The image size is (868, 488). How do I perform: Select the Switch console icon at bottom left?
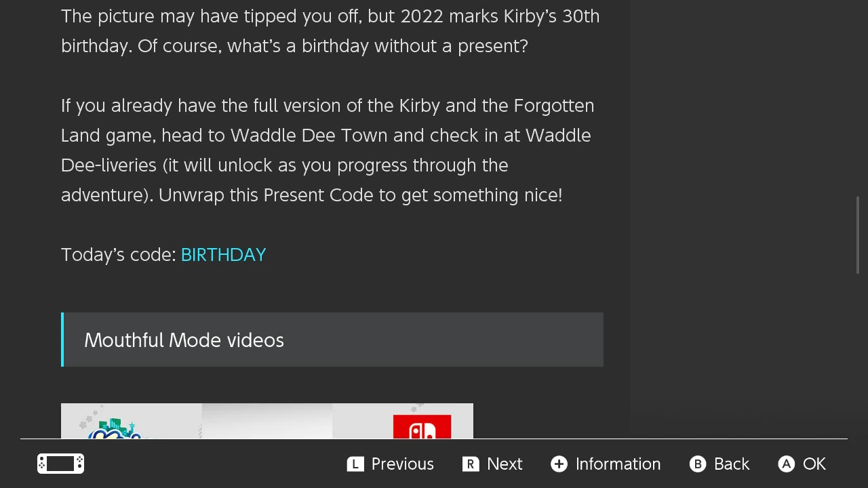60,464
